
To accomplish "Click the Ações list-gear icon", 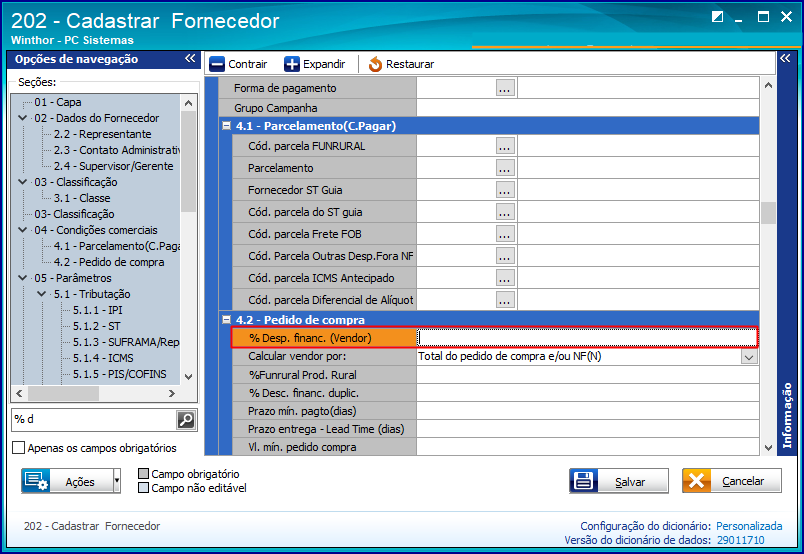I will (x=36, y=481).
